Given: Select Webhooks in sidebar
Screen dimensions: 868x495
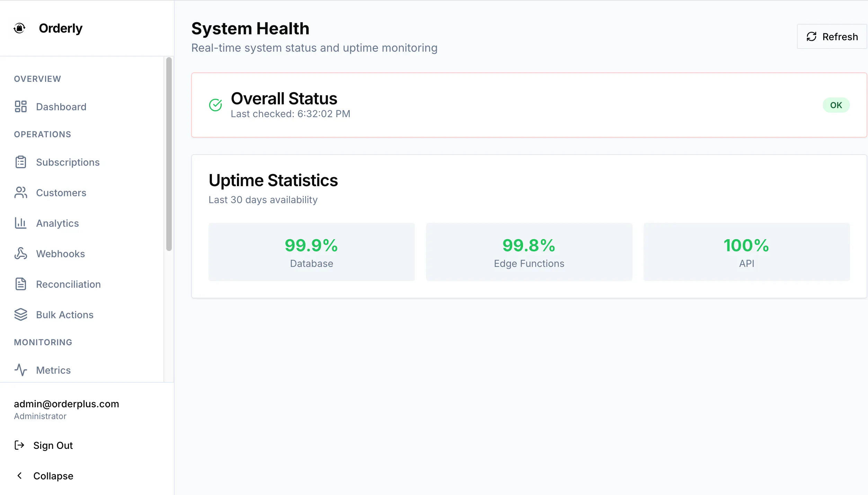Looking at the screenshot, I should coord(82,253).
